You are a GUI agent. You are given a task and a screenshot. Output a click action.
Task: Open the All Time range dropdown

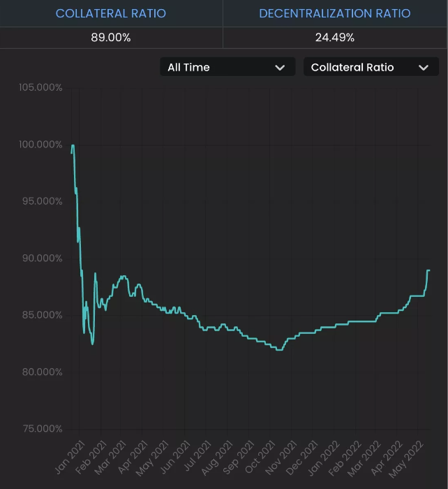click(x=227, y=67)
